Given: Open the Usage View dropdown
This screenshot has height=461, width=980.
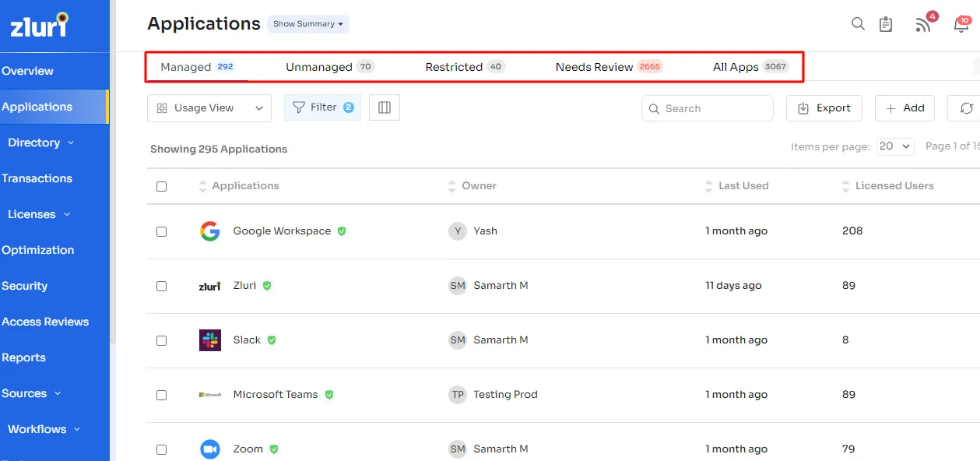Looking at the screenshot, I should coord(209,108).
